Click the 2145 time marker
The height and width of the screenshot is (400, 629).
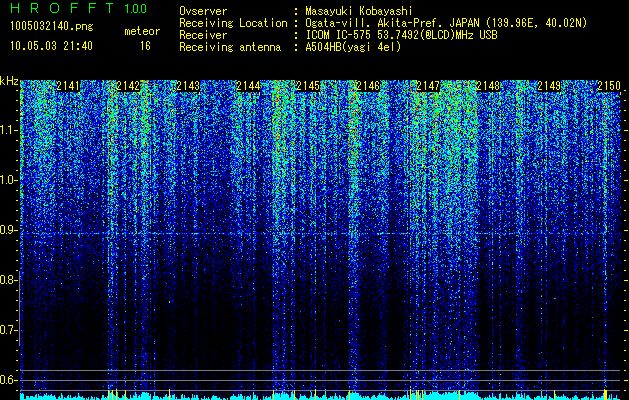pos(308,86)
